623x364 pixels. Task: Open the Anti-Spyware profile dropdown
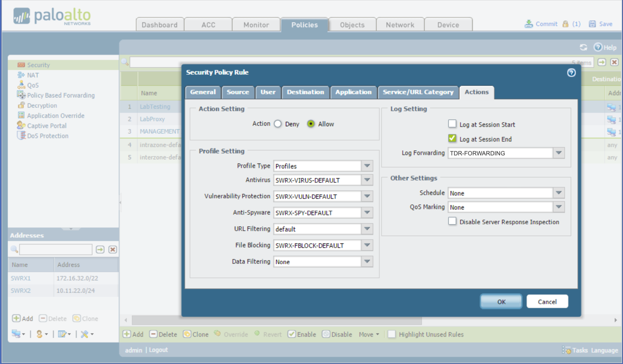[367, 213]
